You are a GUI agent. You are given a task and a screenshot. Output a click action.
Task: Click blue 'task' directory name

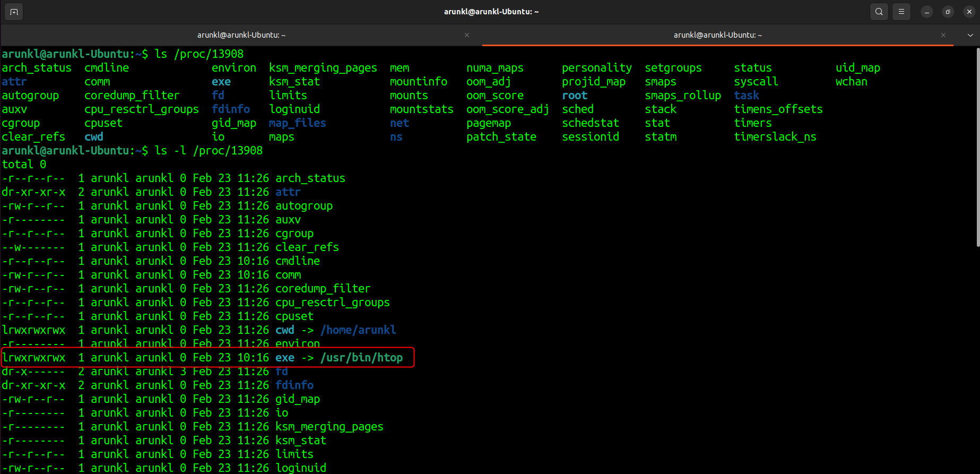747,96
